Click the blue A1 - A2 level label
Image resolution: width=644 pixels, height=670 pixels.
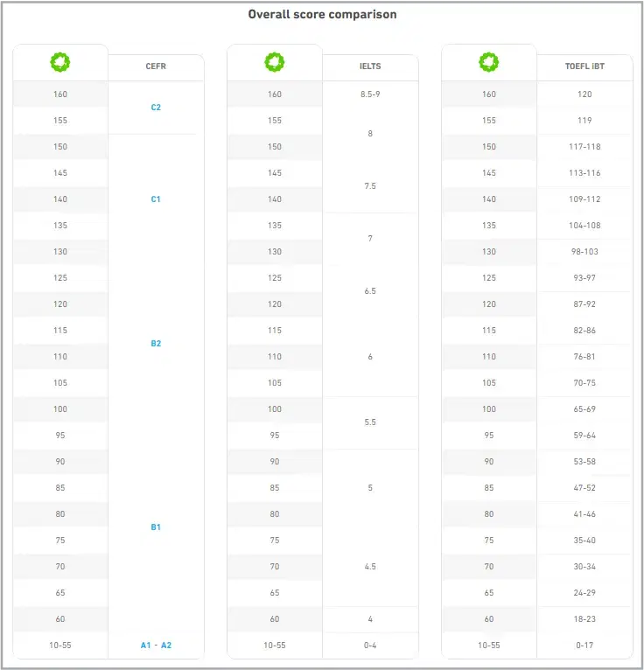(x=156, y=646)
